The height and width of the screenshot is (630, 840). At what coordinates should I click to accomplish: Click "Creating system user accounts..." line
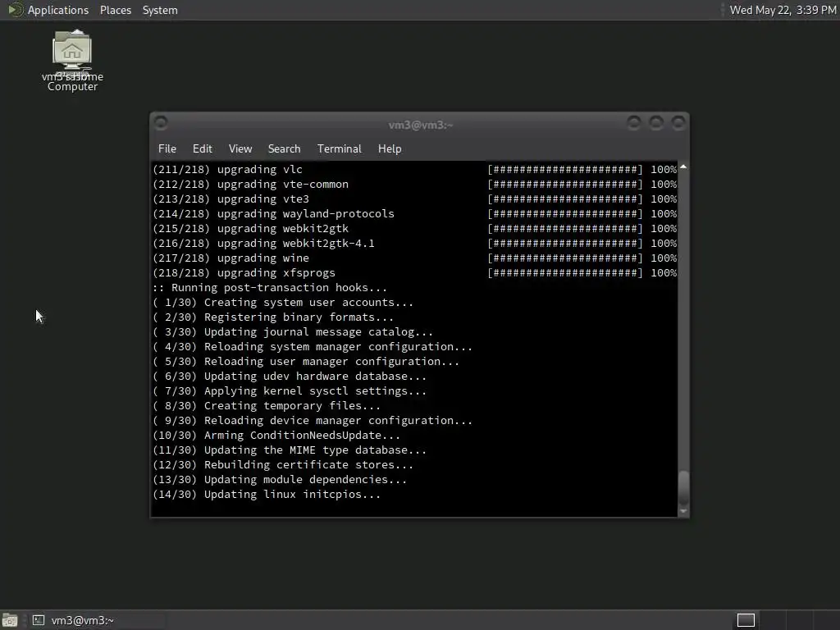point(283,302)
